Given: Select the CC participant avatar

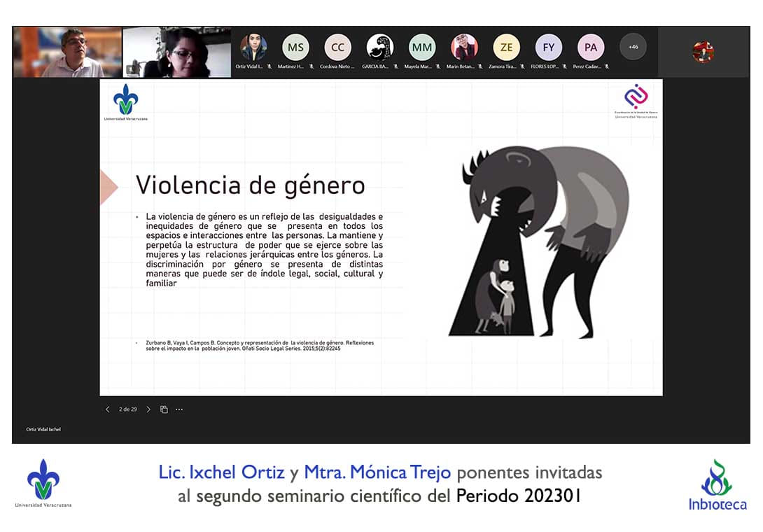Looking at the screenshot, I should (x=337, y=48).
